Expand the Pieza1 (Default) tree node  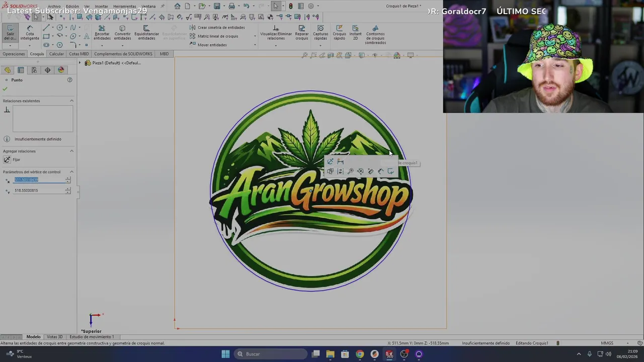[79, 63]
